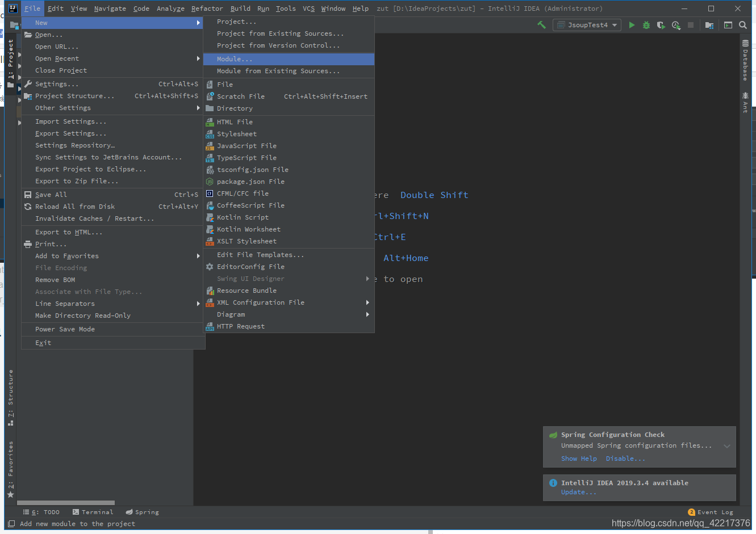
Task: Run with coverage shield icon
Action: [x=661, y=25]
